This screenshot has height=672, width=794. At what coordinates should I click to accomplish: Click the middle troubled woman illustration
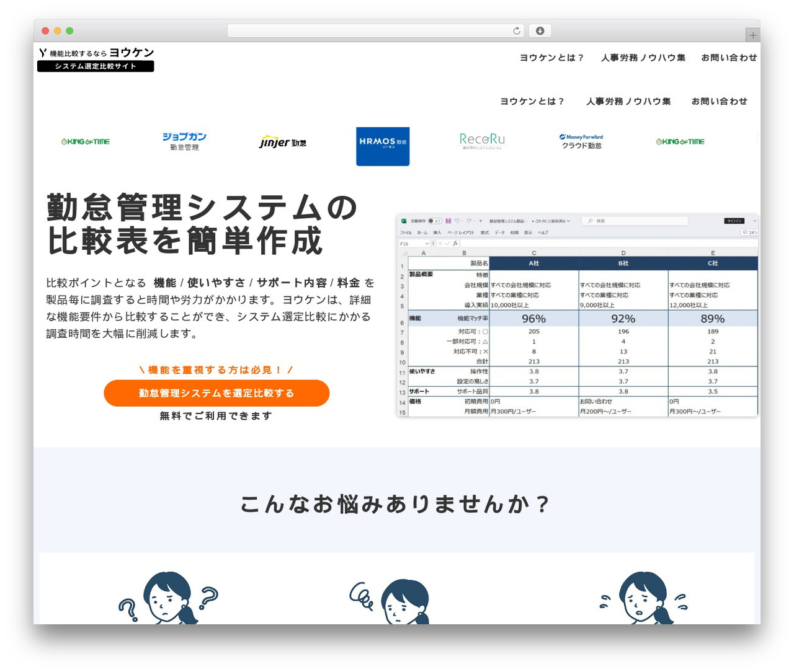click(x=390, y=601)
